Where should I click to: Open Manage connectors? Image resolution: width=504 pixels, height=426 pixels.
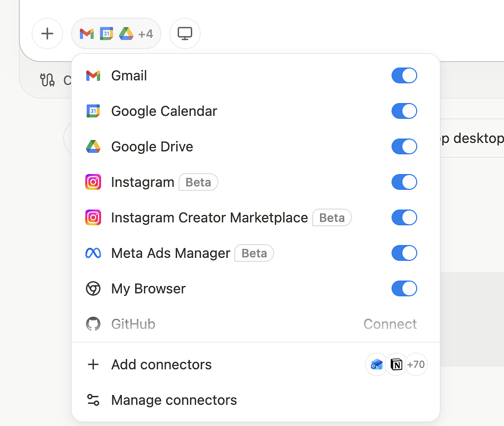(x=255, y=400)
